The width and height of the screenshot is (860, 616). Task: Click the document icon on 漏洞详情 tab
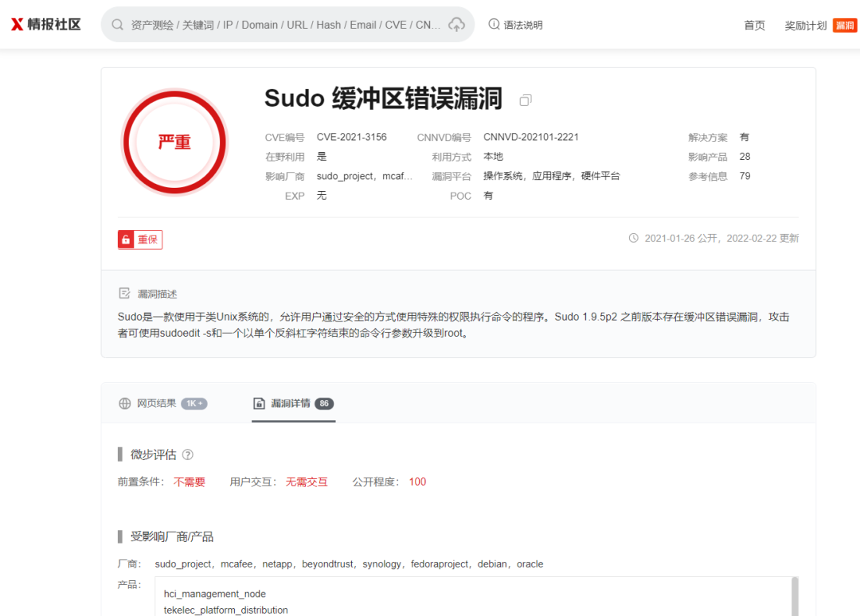[259, 404]
